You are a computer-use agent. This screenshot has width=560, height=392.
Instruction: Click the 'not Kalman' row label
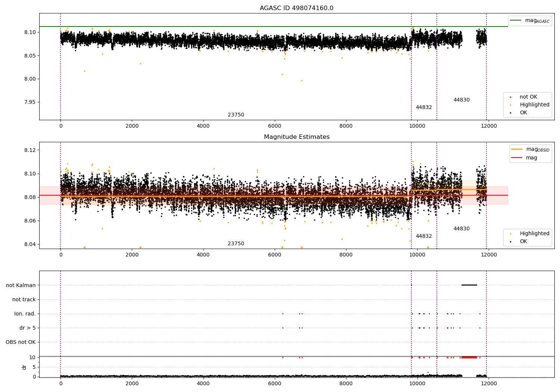point(21,286)
